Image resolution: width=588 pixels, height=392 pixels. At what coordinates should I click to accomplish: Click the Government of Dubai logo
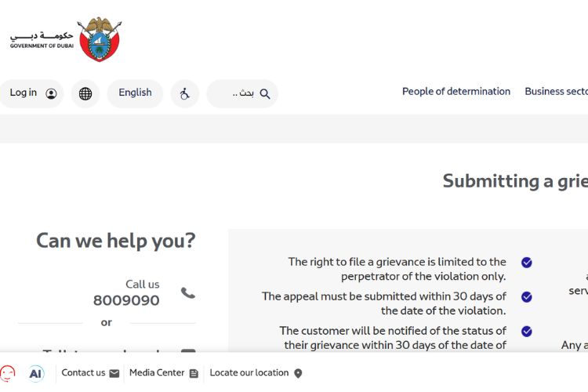(66, 39)
